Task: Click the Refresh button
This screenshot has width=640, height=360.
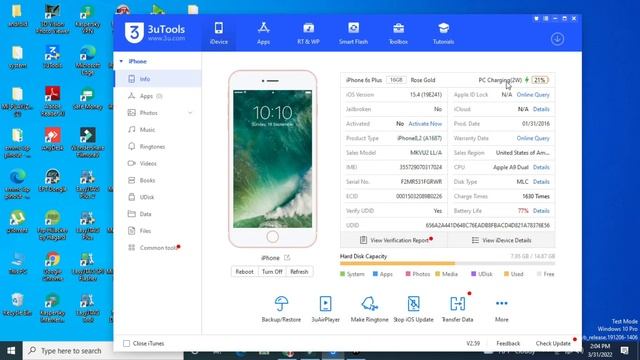Action: pyautogui.click(x=299, y=272)
